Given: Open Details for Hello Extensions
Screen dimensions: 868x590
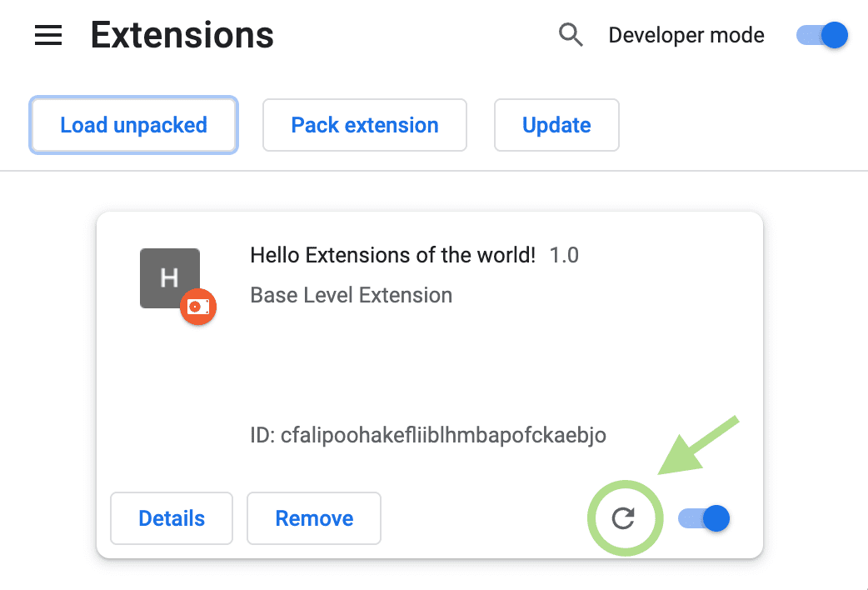Looking at the screenshot, I should 171,517.
